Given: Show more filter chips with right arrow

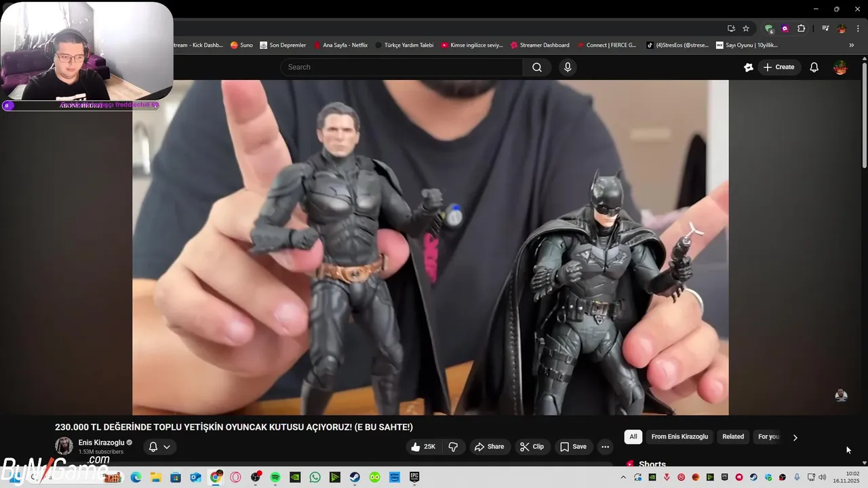Looking at the screenshot, I should 795,437.
